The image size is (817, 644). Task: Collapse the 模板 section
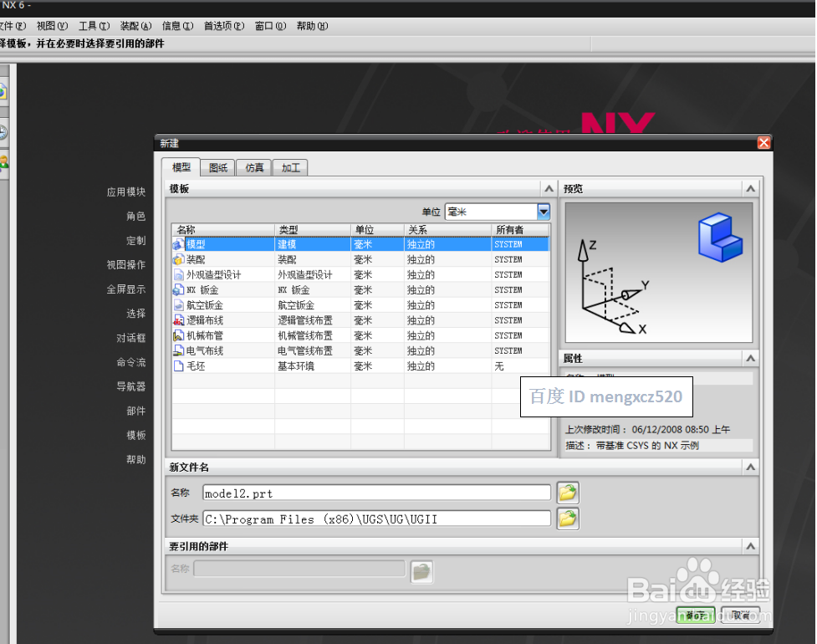pyautogui.click(x=549, y=189)
